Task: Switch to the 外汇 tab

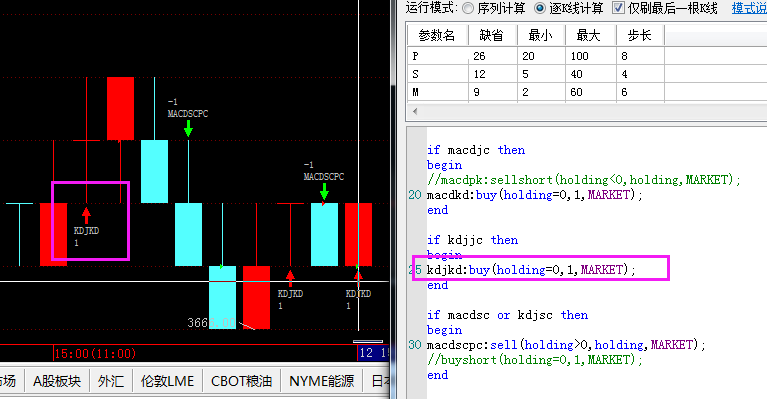Action: [111, 381]
